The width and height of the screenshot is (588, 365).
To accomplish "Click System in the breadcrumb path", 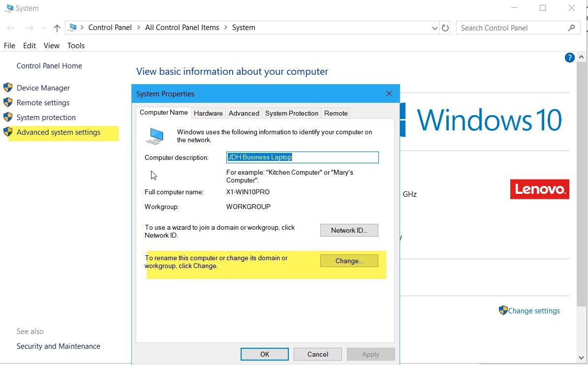I will point(244,28).
